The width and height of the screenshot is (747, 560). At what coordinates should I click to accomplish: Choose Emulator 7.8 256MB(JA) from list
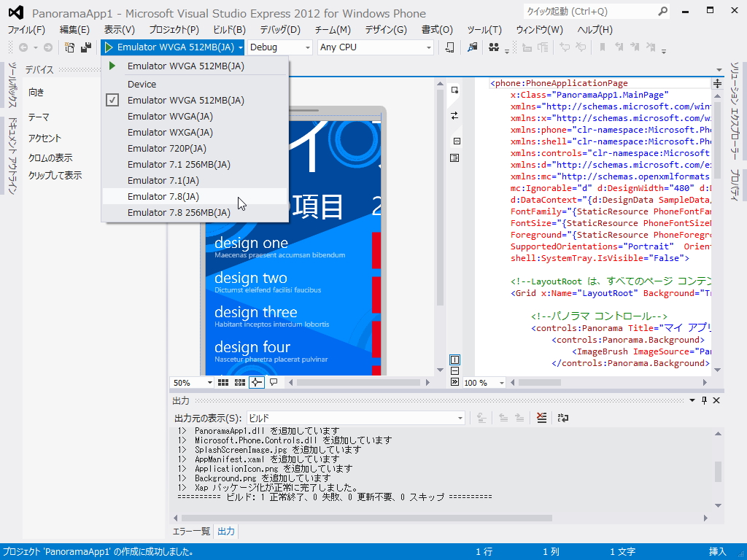(195, 212)
